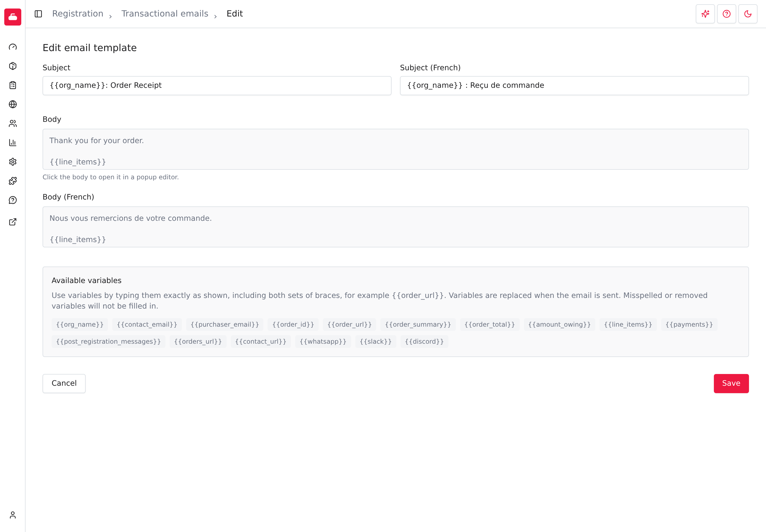Click the {{slack}} variable chip
The image size is (766, 532).
(376, 341)
